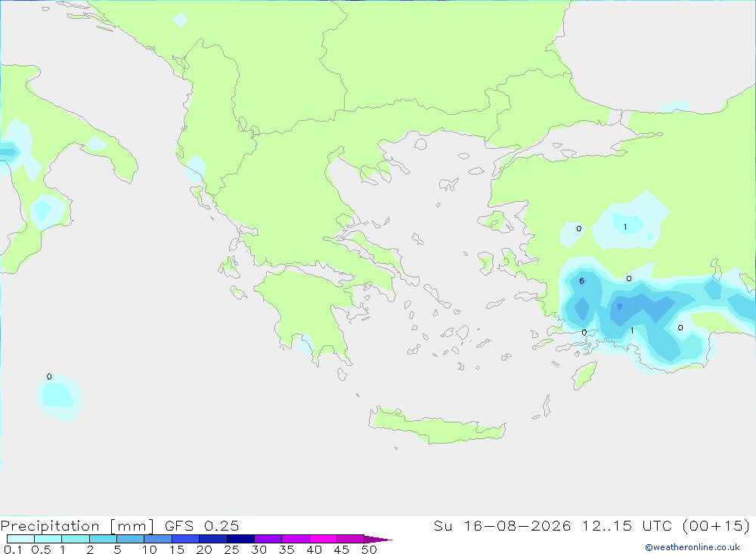The height and width of the screenshot is (554, 756).
Task: Click the legend scale label "10"
Action: click(149, 549)
